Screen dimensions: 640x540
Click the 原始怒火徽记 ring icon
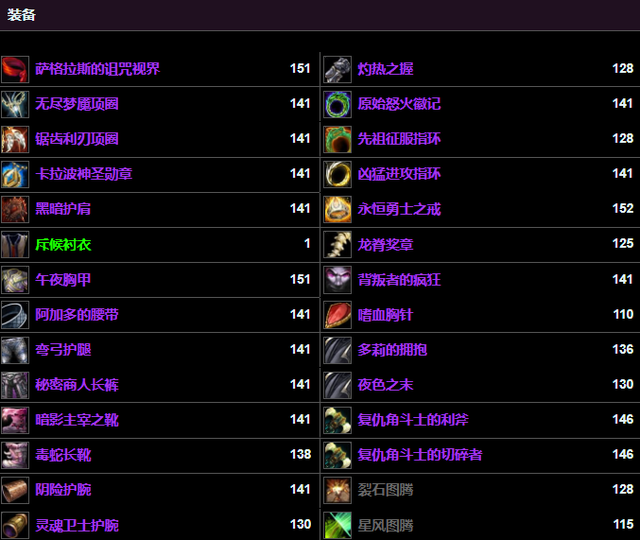click(x=338, y=104)
